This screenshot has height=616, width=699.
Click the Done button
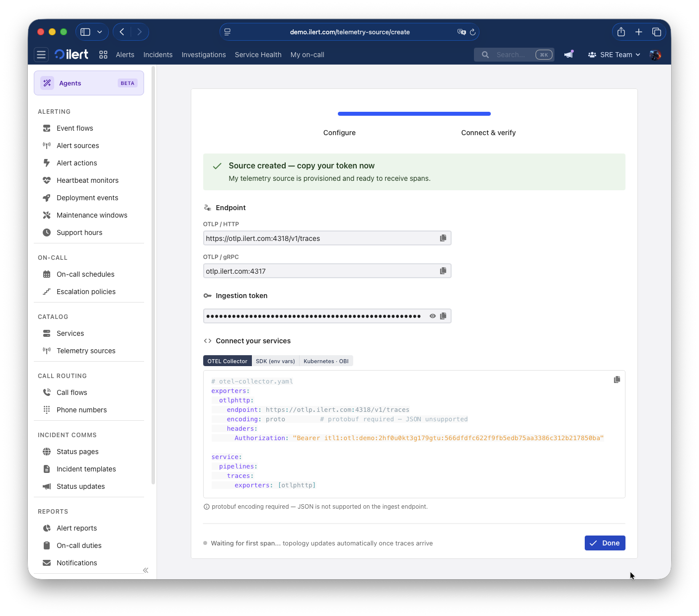605,543
